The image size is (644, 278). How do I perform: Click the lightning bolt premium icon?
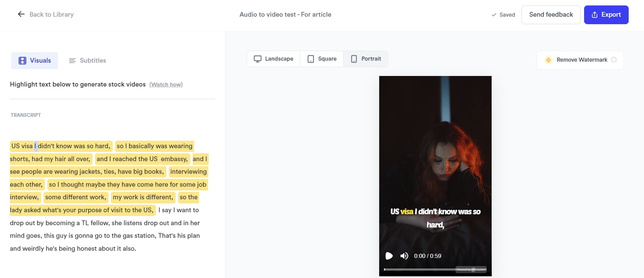tap(548, 60)
